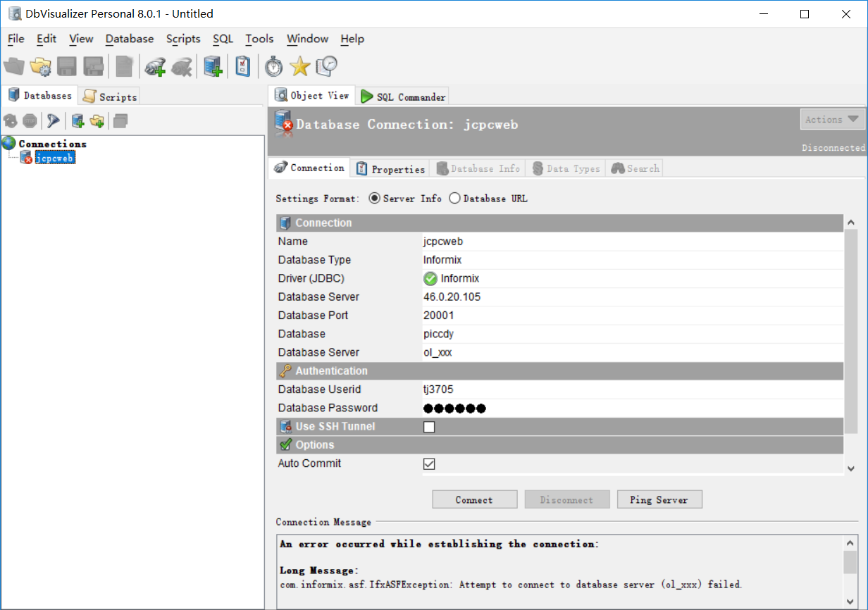
Task: Open the Actions dropdown menu
Action: [832, 119]
